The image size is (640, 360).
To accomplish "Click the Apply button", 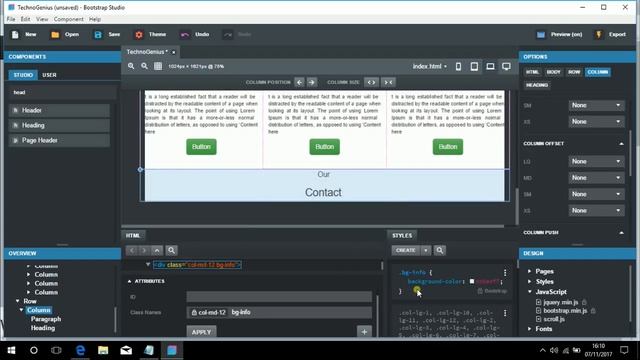I will click(x=201, y=332).
